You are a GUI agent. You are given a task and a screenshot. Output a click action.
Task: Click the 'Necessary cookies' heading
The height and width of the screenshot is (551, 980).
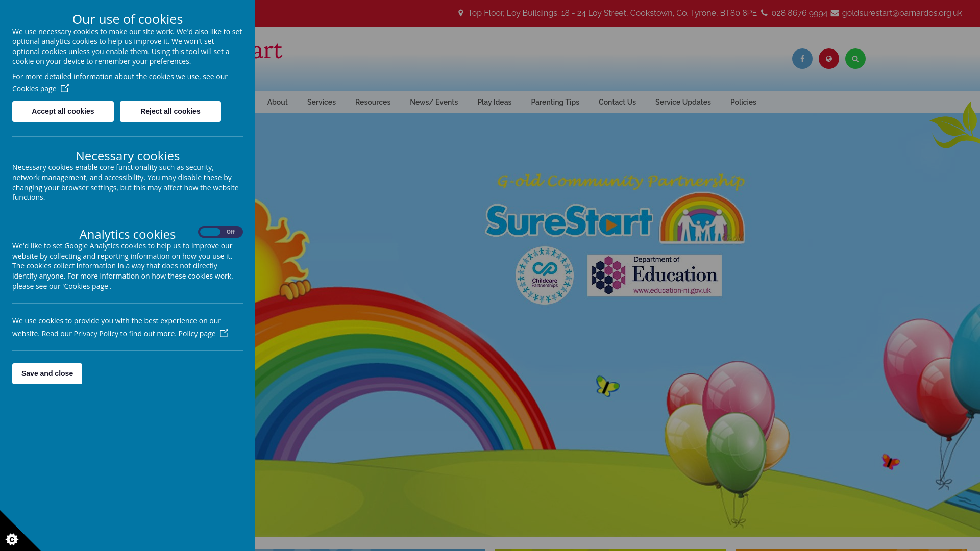128,156
